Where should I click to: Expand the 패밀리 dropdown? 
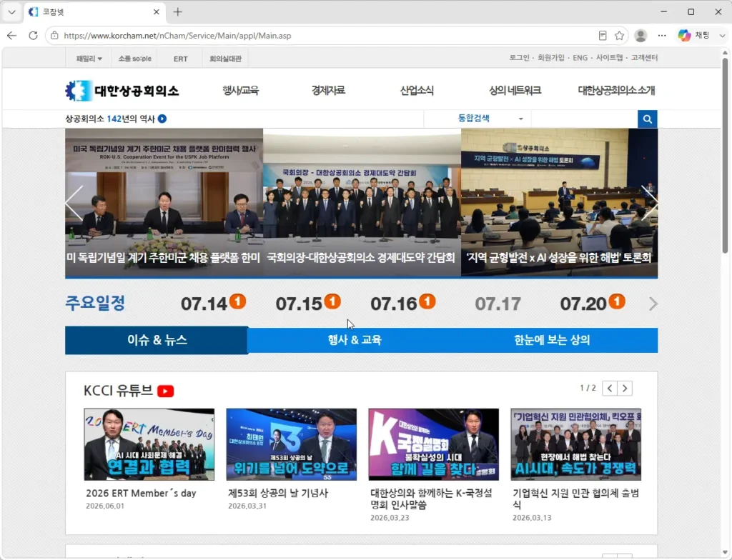[89, 59]
